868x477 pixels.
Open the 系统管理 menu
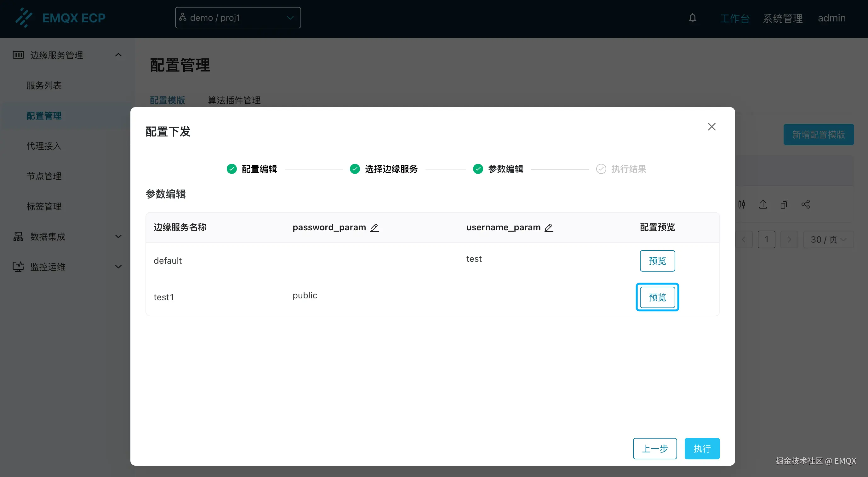(783, 18)
